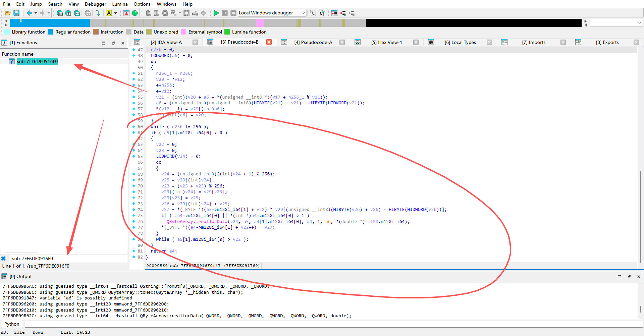The width and height of the screenshot is (644, 336).
Task: Open the Local Windows debugger dropdown
Action: (x=303, y=13)
